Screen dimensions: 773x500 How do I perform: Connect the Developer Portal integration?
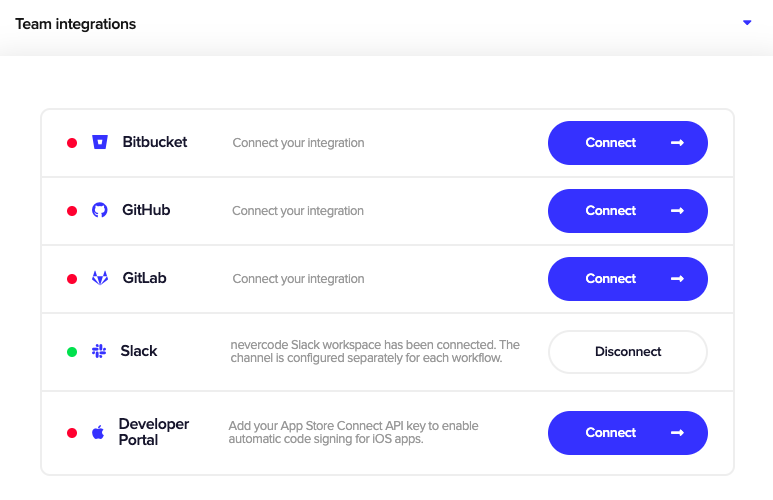click(x=628, y=433)
